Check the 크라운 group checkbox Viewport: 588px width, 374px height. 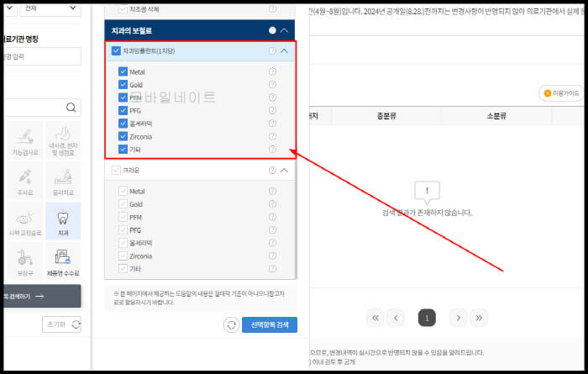tap(116, 171)
